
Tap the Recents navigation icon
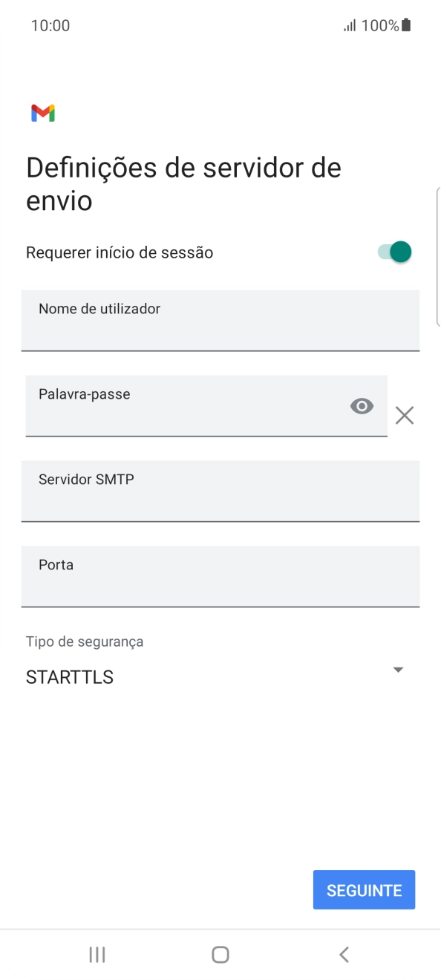97,955
